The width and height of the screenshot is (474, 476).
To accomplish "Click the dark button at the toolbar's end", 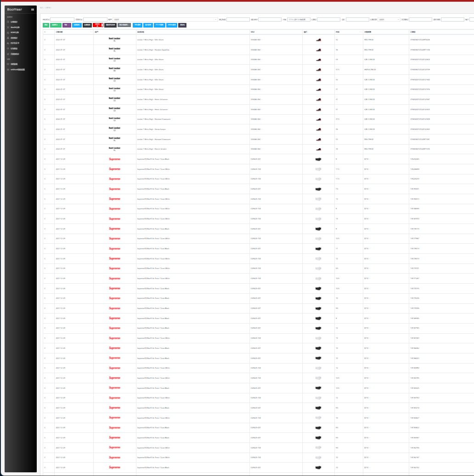I will [182, 25].
